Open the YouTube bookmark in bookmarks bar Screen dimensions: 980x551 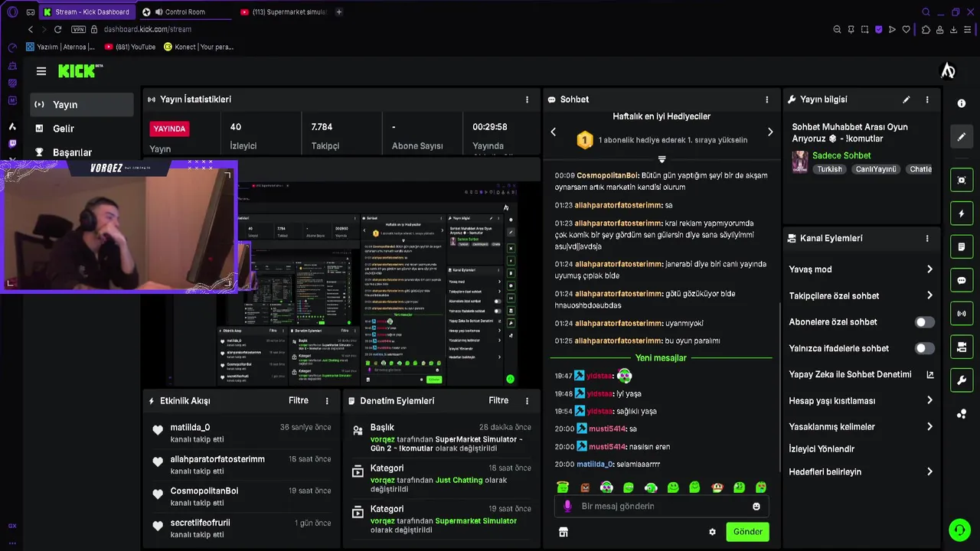coord(130,47)
